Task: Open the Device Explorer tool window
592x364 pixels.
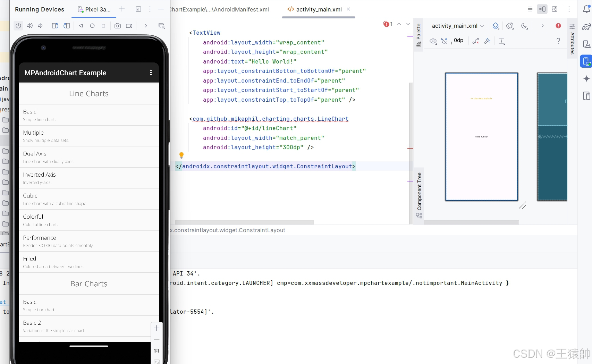Action: (x=586, y=96)
